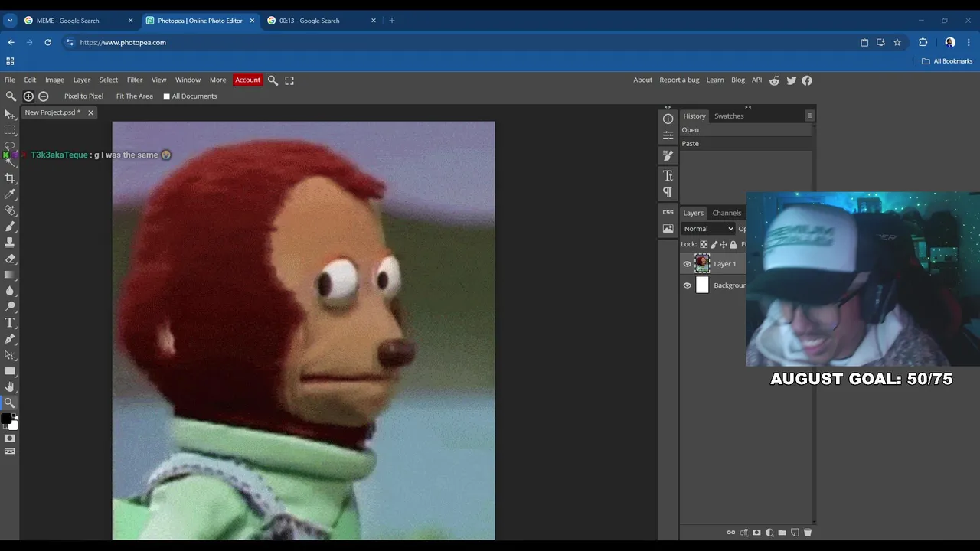The width and height of the screenshot is (980, 551).
Task: Select the Eyedropper tool
Action: coord(10,194)
